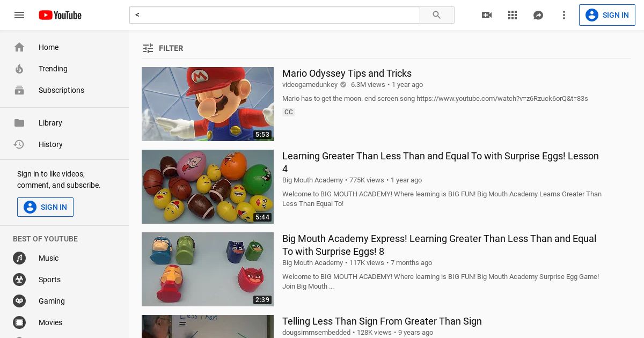644x338 pixels.
Task: Open History in sidebar
Action: point(64,144)
